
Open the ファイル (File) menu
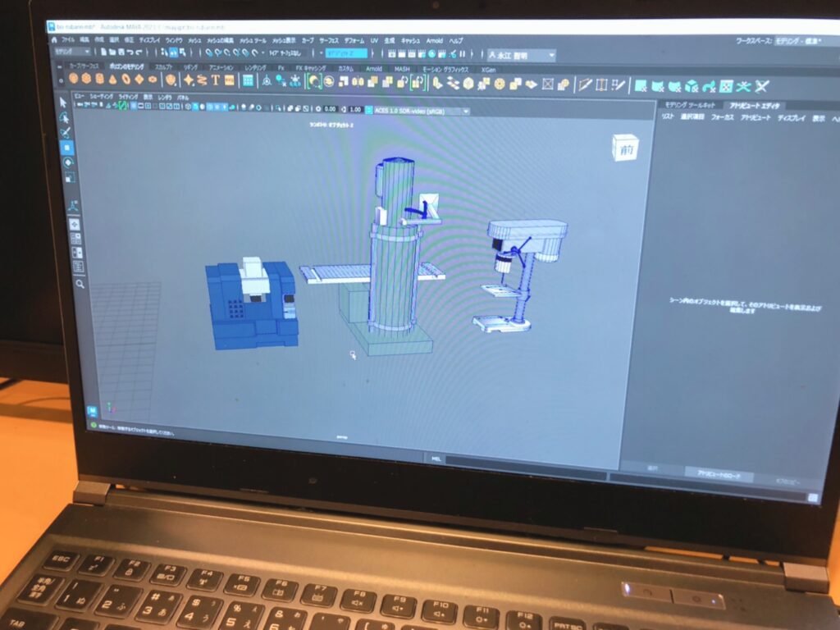[68, 39]
